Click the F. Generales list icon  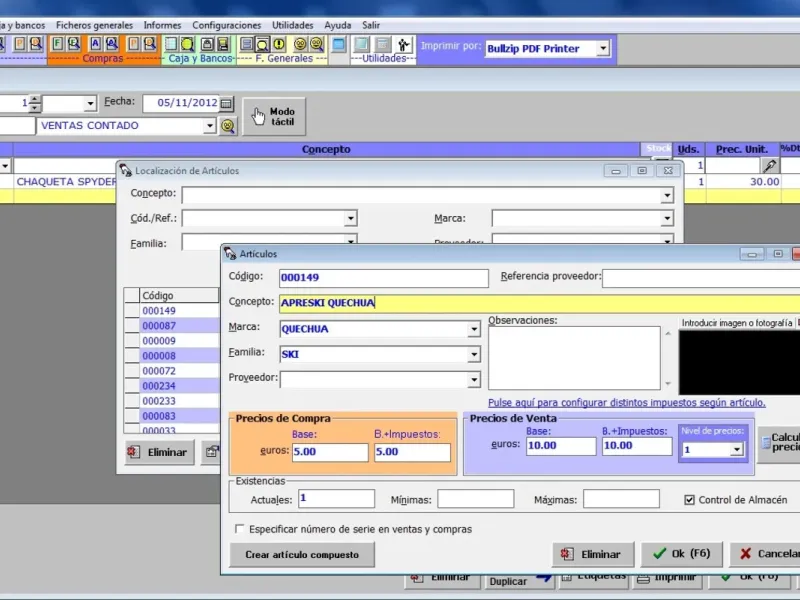tap(246, 44)
